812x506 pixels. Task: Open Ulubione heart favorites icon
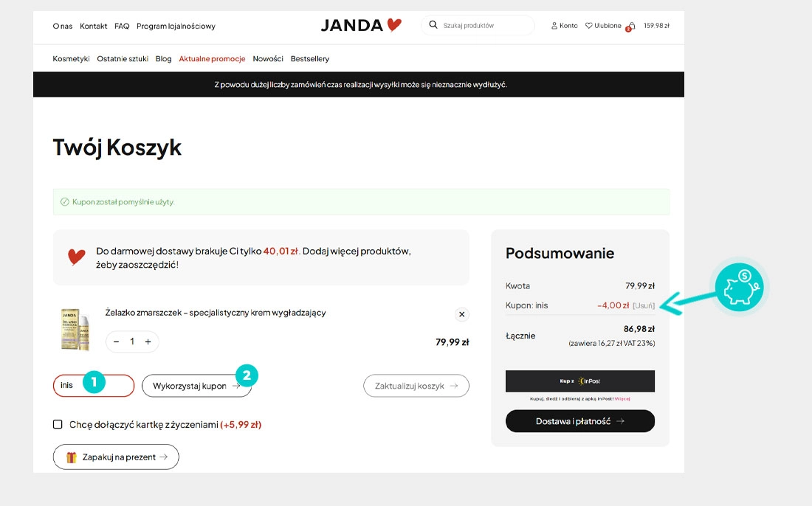tap(589, 25)
